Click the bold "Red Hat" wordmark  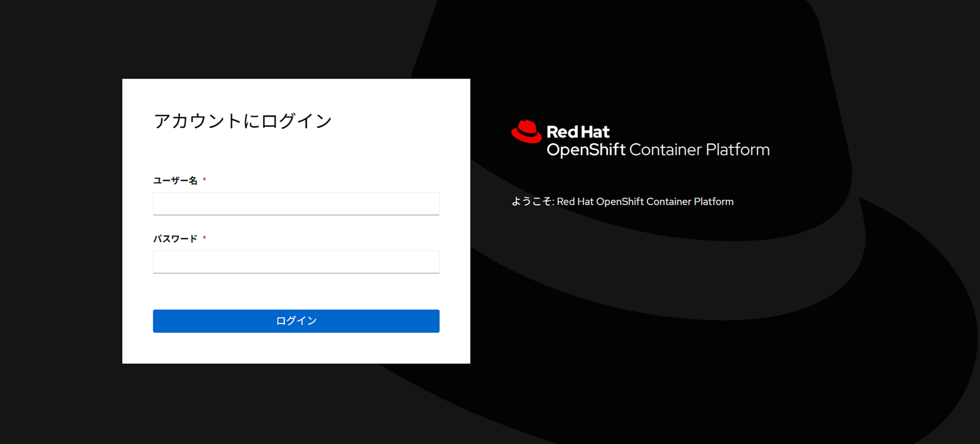pyautogui.click(x=578, y=132)
